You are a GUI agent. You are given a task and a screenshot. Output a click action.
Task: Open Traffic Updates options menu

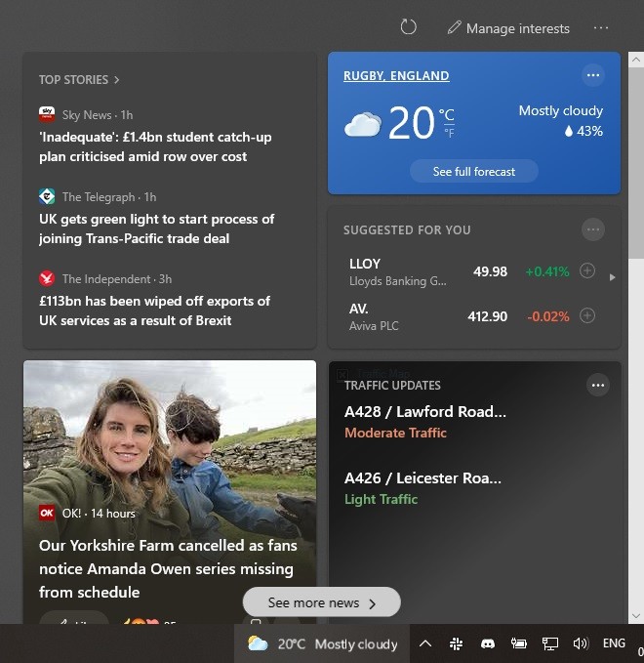598,385
